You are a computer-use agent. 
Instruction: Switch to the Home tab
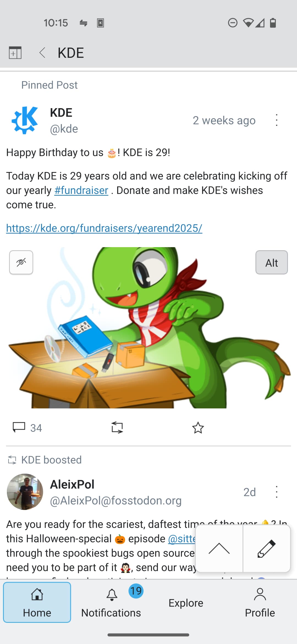pyautogui.click(x=37, y=602)
